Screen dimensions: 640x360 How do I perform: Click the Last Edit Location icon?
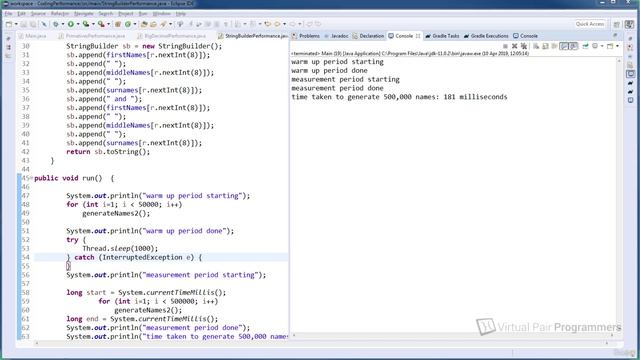267,24
